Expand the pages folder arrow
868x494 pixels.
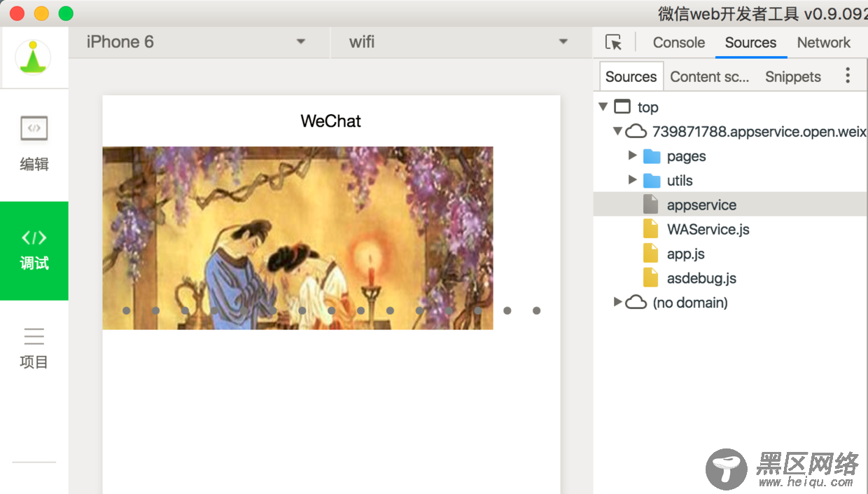pyautogui.click(x=633, y=156)
